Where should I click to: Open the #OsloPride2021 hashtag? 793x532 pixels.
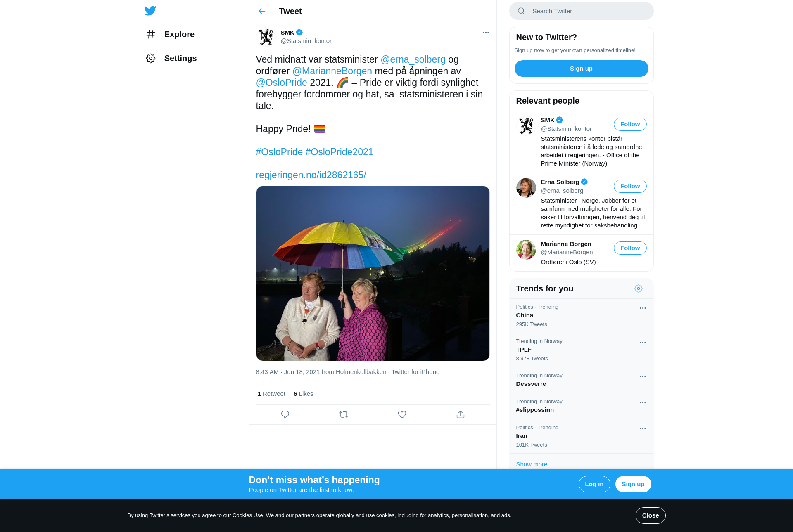coord(339,152)
